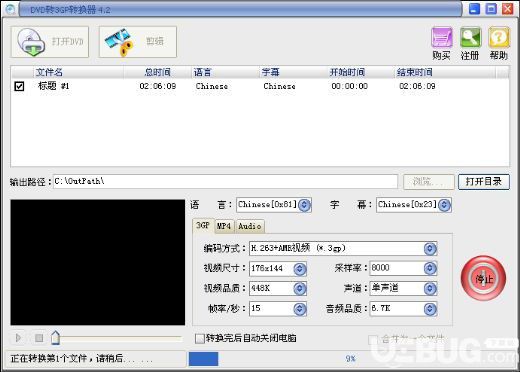Click the conversion progress bar

[351, 359]
